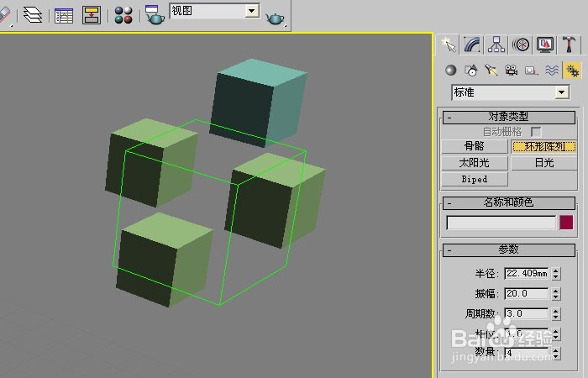Select the Cameras category icon
588x378 pixels.
[511, 70]
